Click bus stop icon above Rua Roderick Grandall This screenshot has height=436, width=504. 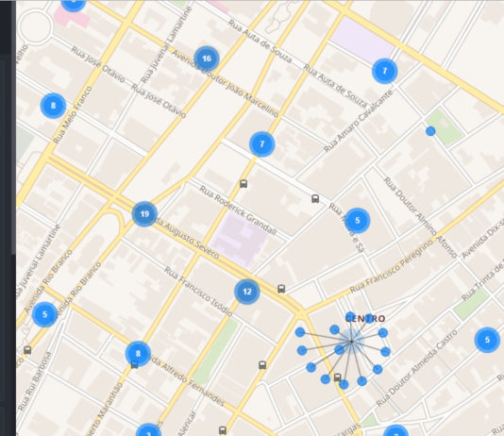click(244, 184)
